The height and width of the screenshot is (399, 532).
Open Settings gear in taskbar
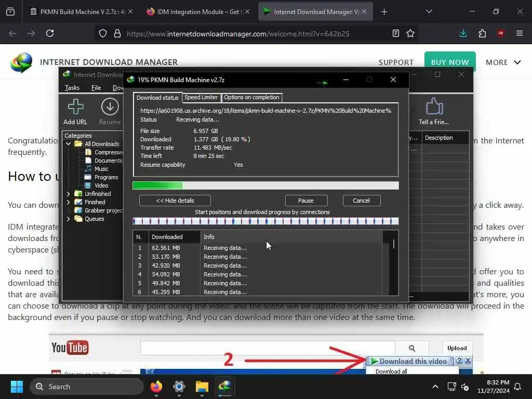[179, 387]
